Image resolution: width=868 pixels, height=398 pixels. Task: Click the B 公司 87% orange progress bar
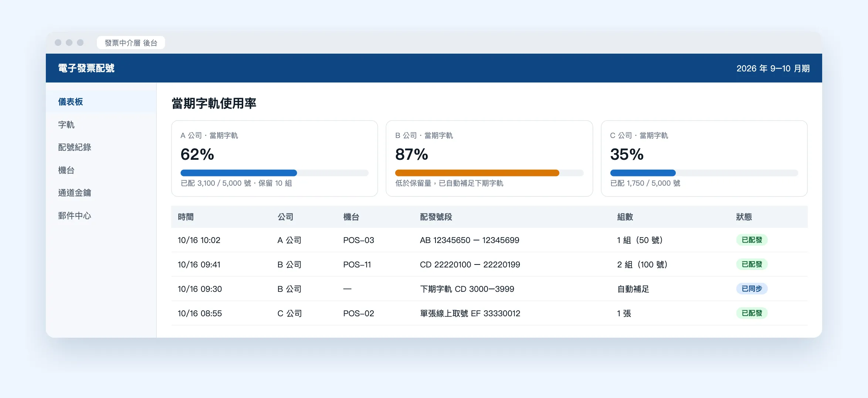tap(489, 173)
